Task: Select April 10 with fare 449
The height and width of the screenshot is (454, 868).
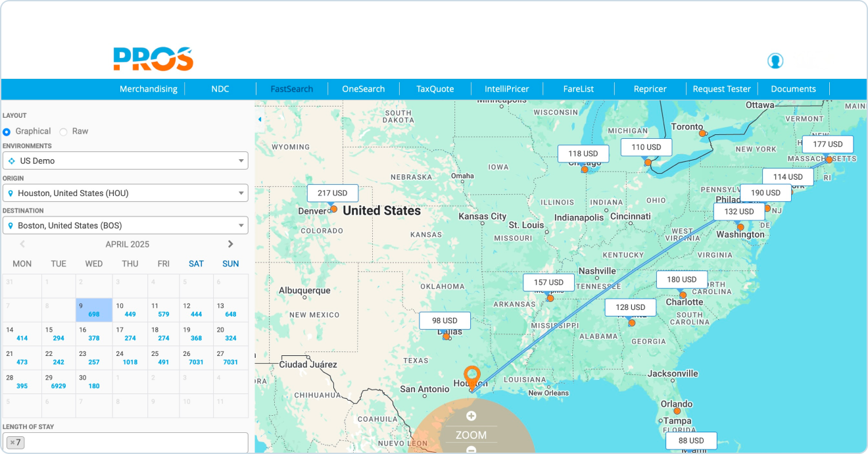Action: click(x=130, y=310)
